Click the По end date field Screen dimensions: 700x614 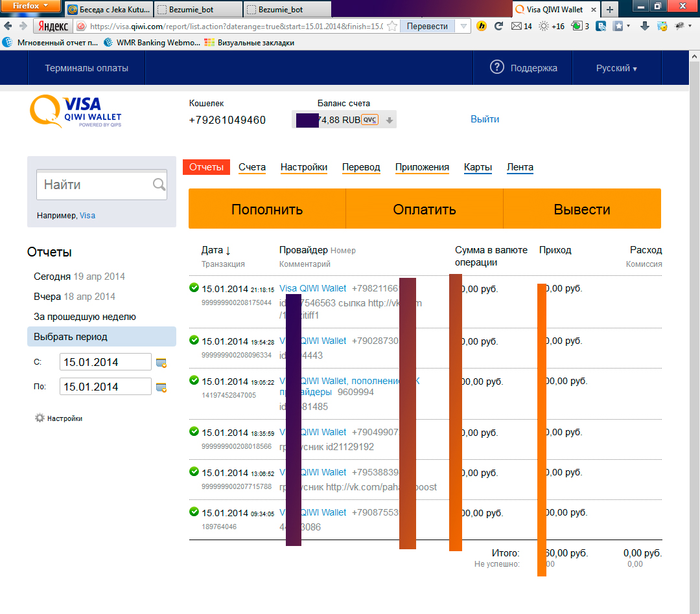tap(106, 387)
